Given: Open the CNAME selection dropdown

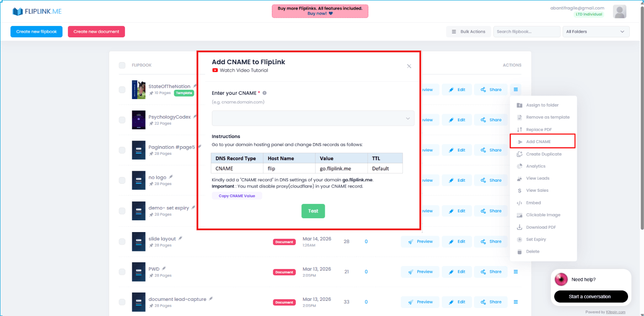Looking at the screenshot, I should click(313, 118).
